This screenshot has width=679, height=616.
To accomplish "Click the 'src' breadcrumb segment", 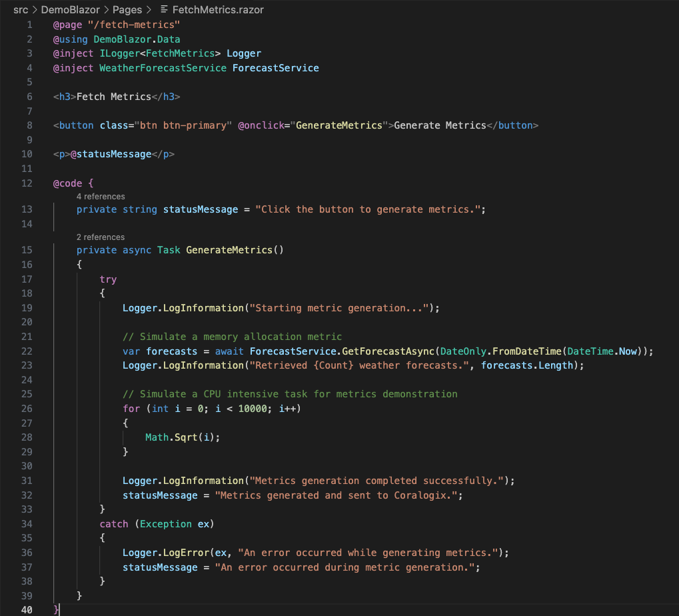I will tap(21, 9).
